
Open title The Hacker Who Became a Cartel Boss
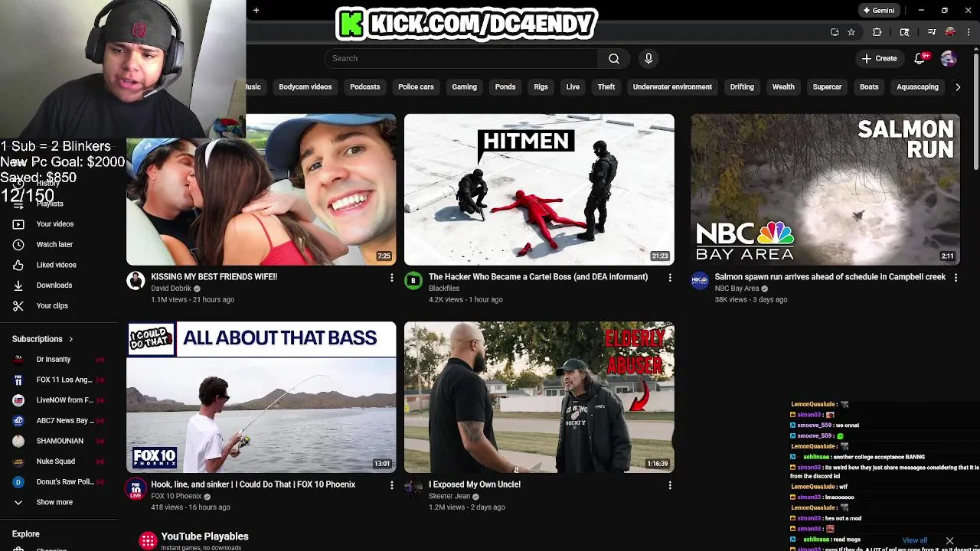(538, 277)
